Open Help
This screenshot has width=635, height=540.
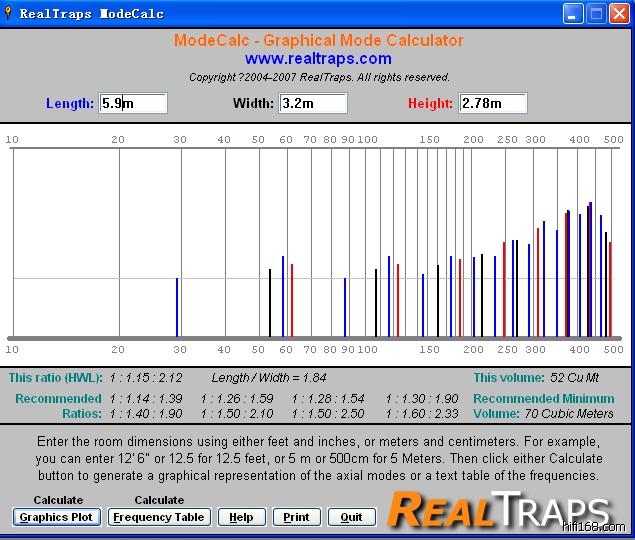pyautogui.click(x=241, y=517)
